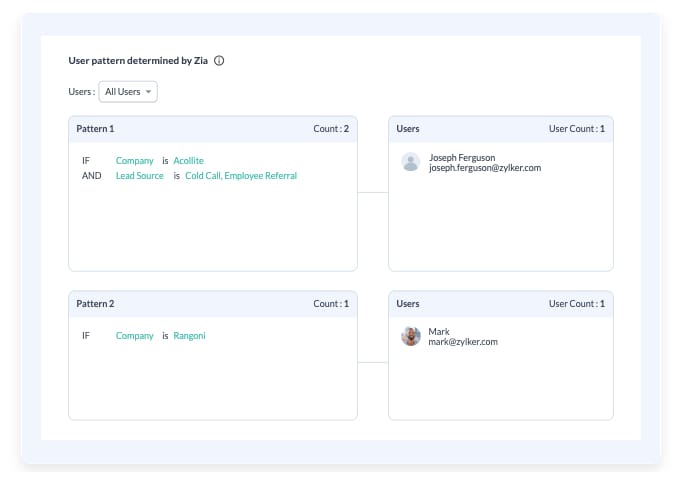Click mark@zylker.com email address

tap(463, 343)
